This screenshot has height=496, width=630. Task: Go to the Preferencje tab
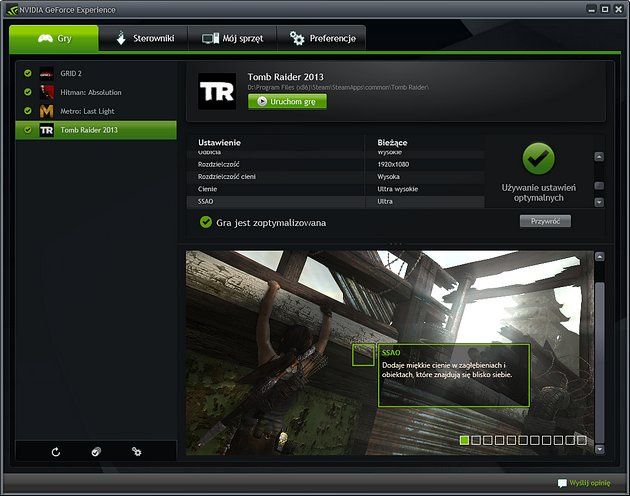pyautogui.click(x=321, y=39)
